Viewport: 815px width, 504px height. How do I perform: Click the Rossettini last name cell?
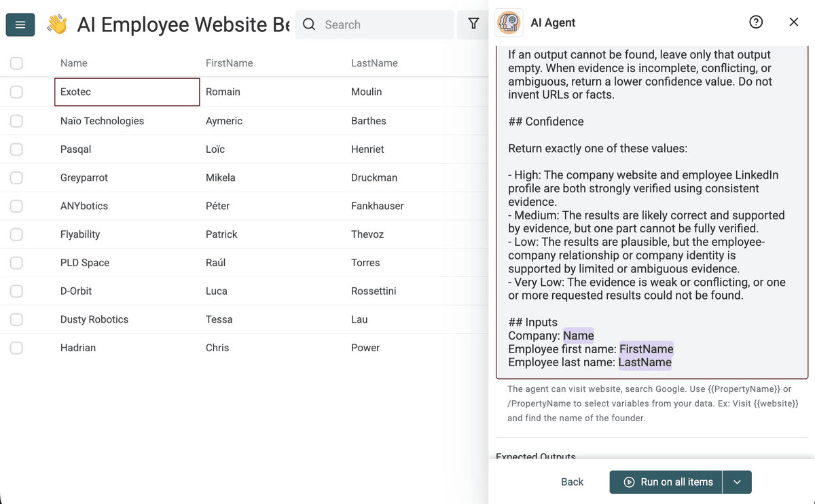(x=417, y=291)
